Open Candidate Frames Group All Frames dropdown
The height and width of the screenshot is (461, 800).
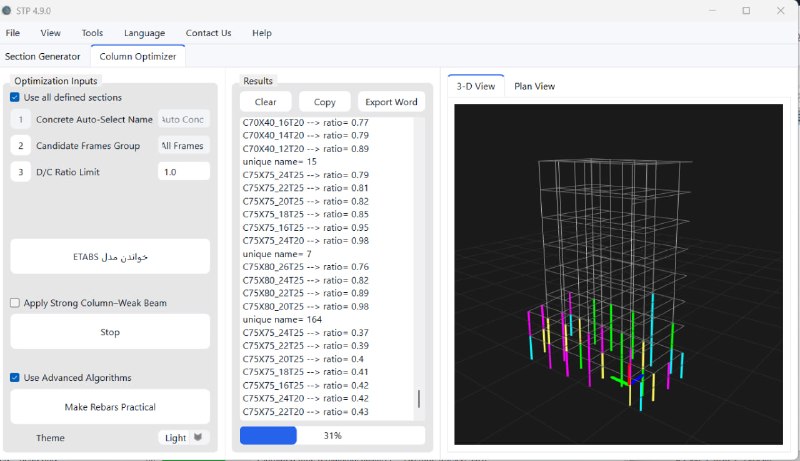tap(184, 146)
